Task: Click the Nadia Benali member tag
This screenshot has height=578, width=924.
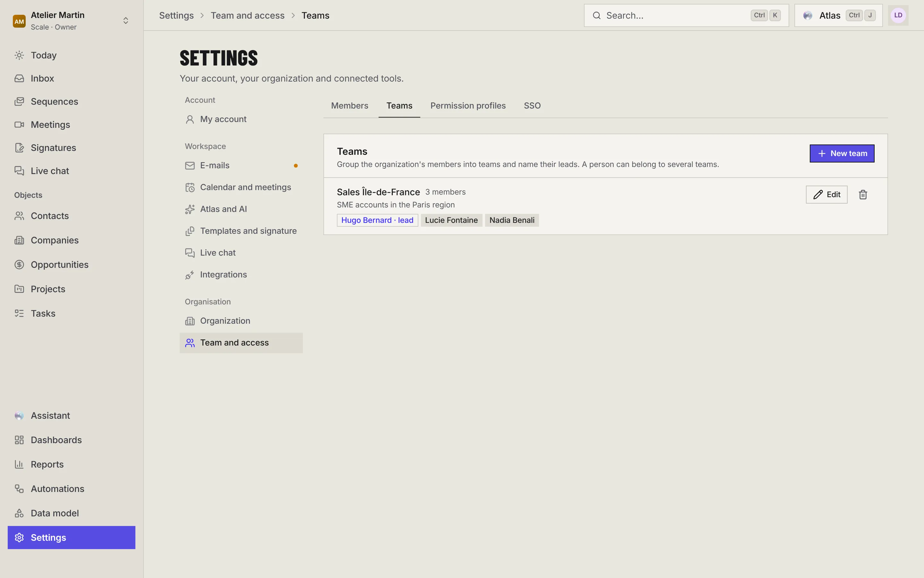Action: click(x=512, y=220)
